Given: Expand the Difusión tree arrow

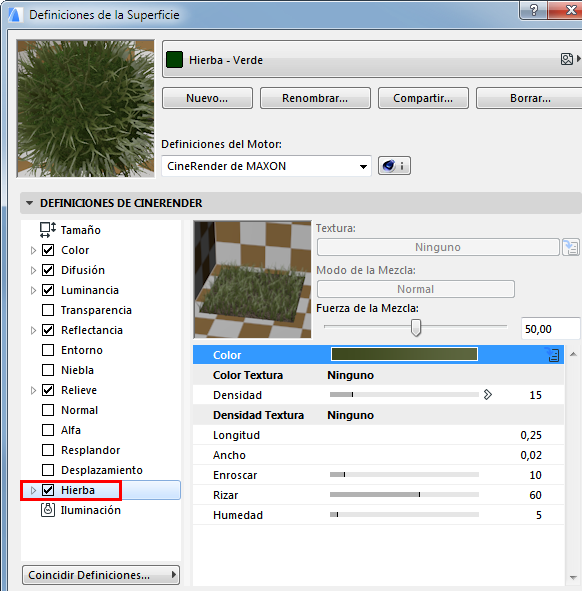Looking at the screenshot, I should [x=33, y=270].
